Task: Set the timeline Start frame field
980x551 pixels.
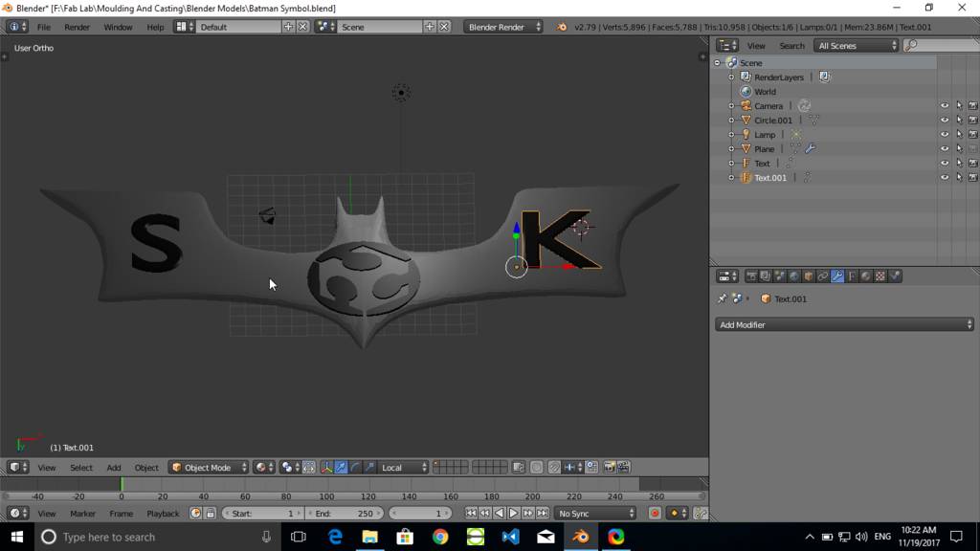Action: [262, 514]
